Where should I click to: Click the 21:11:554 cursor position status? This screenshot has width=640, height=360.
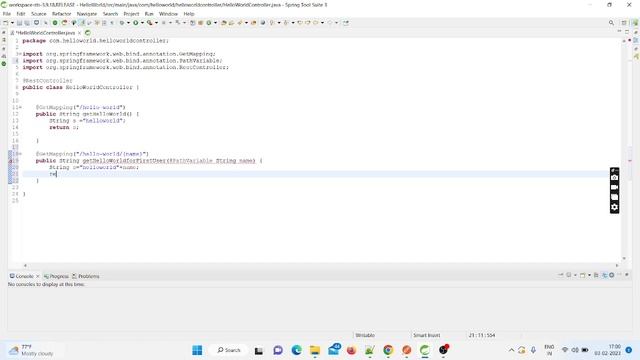click(482, 335)
